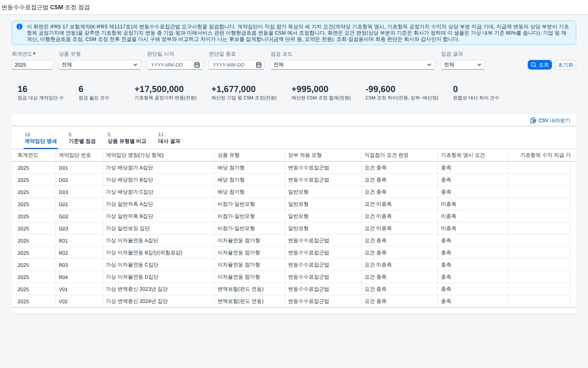Click the +1,677,000 기업 몫 CSM figure

233,89
